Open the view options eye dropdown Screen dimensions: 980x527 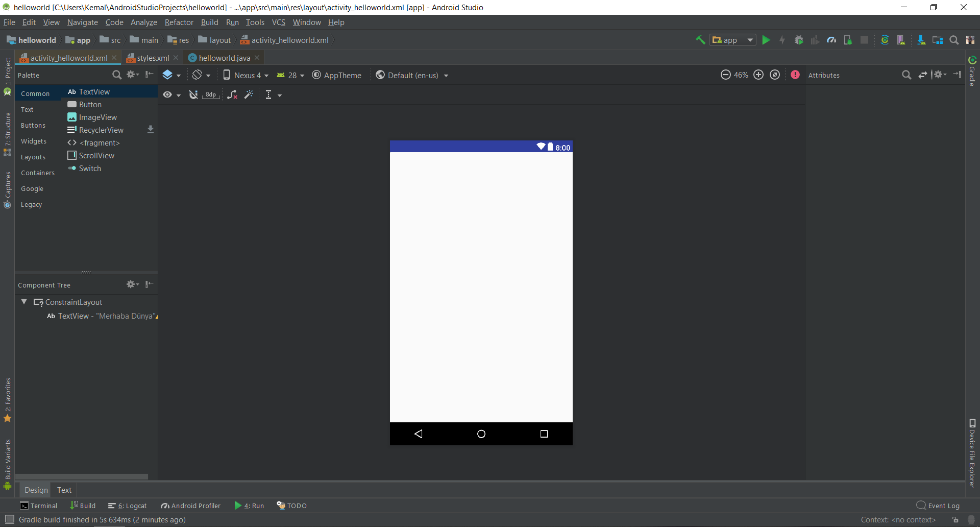[171, 94]
